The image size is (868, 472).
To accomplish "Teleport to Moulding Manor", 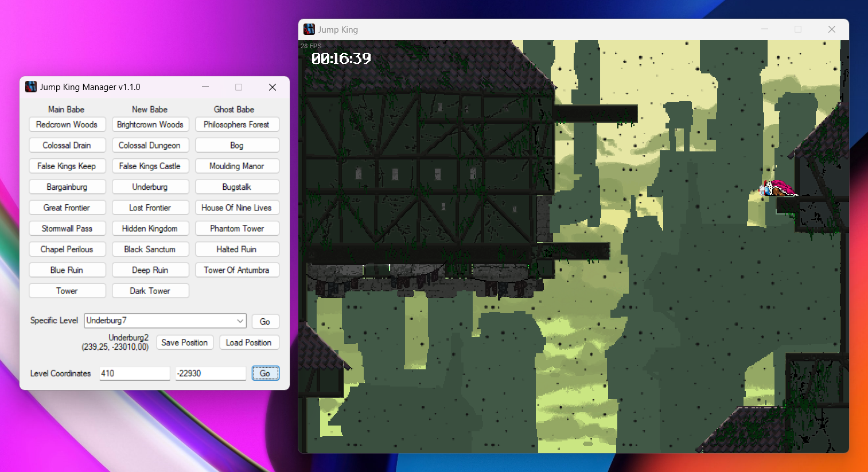I will point(237,166).
